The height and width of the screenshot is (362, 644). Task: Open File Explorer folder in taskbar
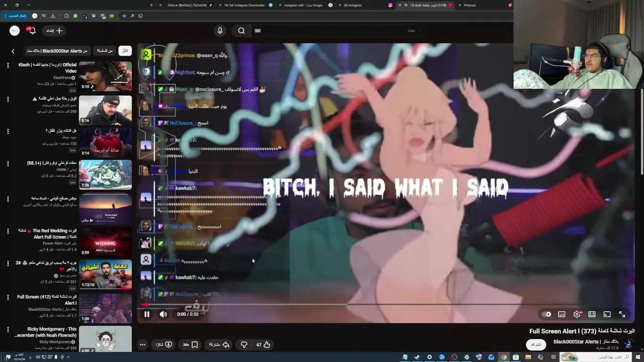[x=528, y=357]
